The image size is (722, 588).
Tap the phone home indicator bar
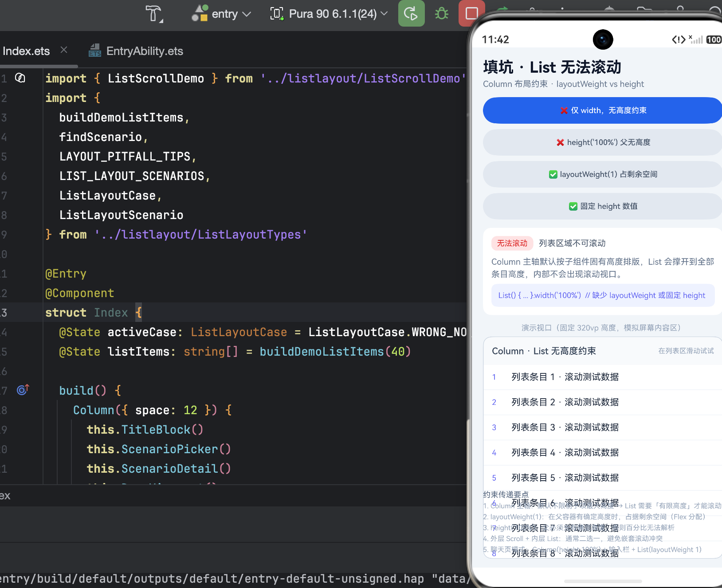click(x=603, y=581)
